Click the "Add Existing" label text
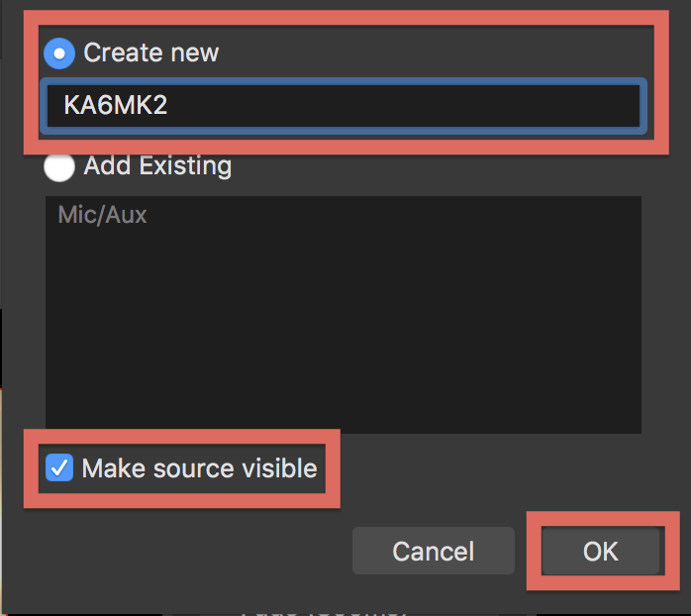Screen dimensions: 691x616 tap(157, 166)
